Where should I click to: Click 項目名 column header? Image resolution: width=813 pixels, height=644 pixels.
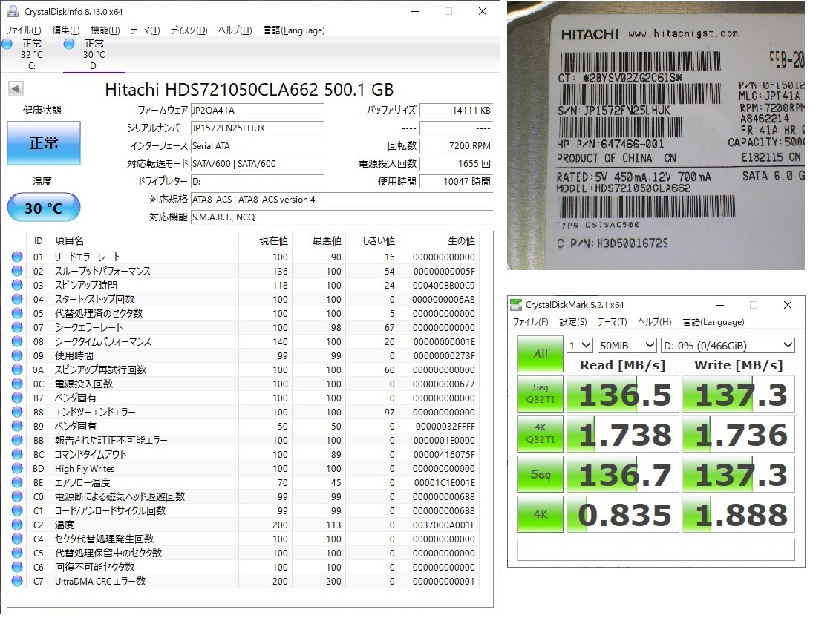pyautogui.click(x=144, y=240)
